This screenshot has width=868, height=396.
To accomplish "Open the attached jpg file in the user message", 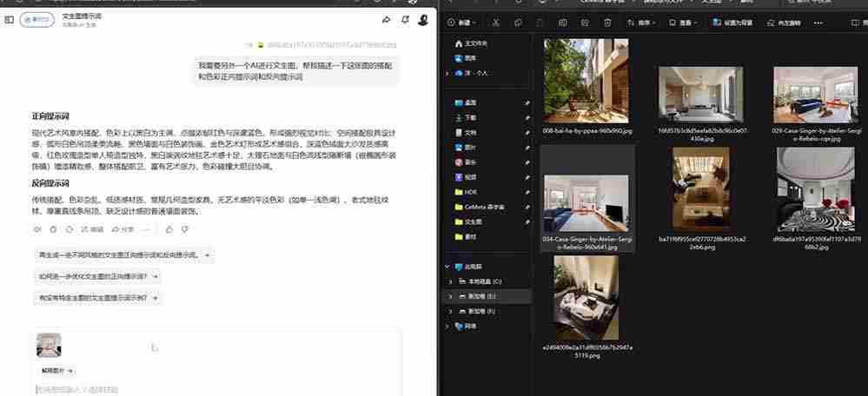I will click(327, 45).
